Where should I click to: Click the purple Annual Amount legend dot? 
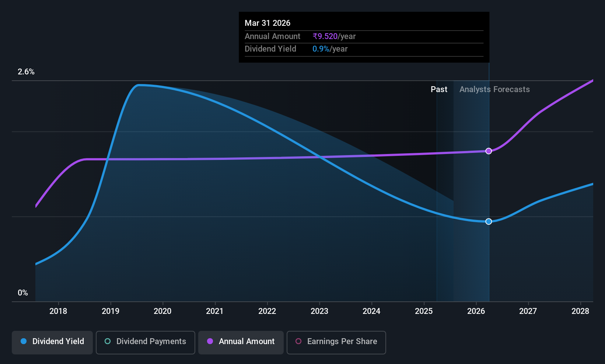tap(210, 341)
